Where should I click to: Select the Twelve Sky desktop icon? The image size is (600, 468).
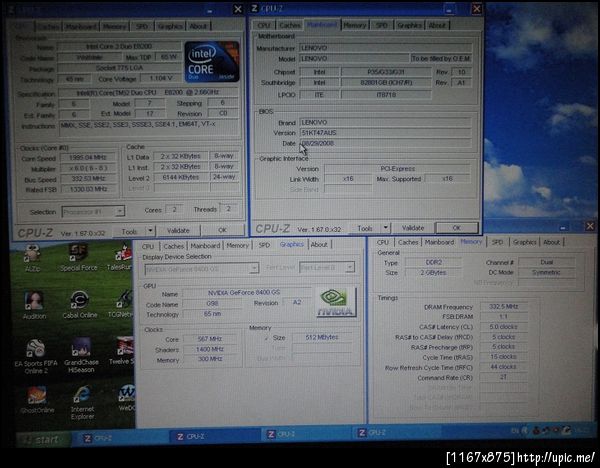[122, 351]
